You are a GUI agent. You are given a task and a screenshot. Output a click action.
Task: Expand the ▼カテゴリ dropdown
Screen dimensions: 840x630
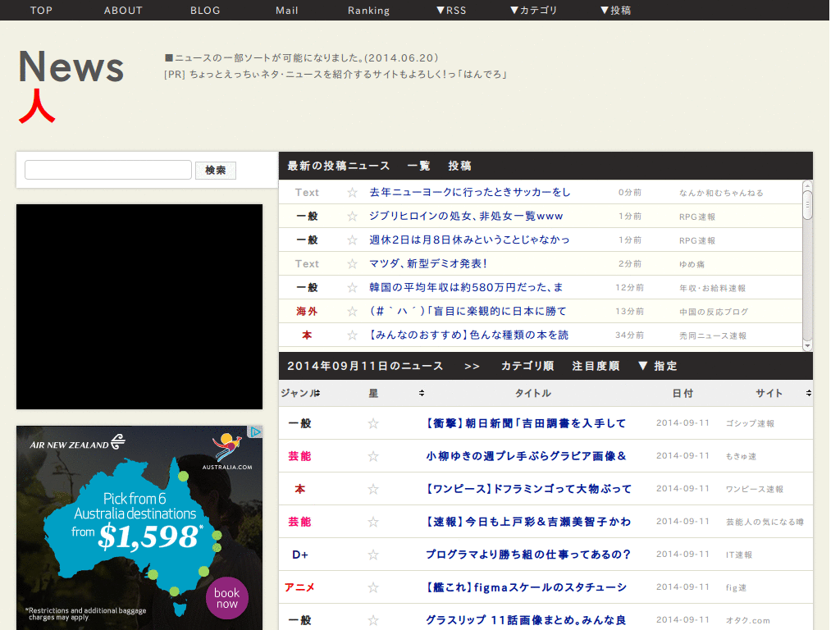click(x=533, y=10)
